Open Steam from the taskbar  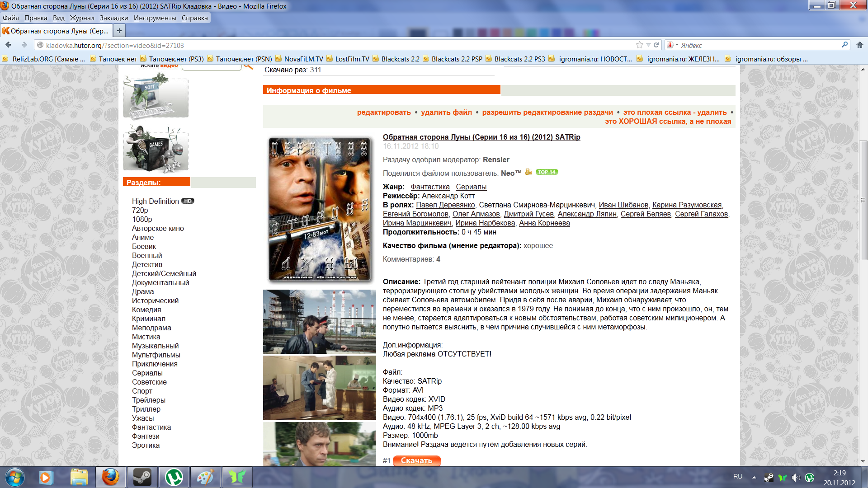pyautogui.click(x=142, y=477)
